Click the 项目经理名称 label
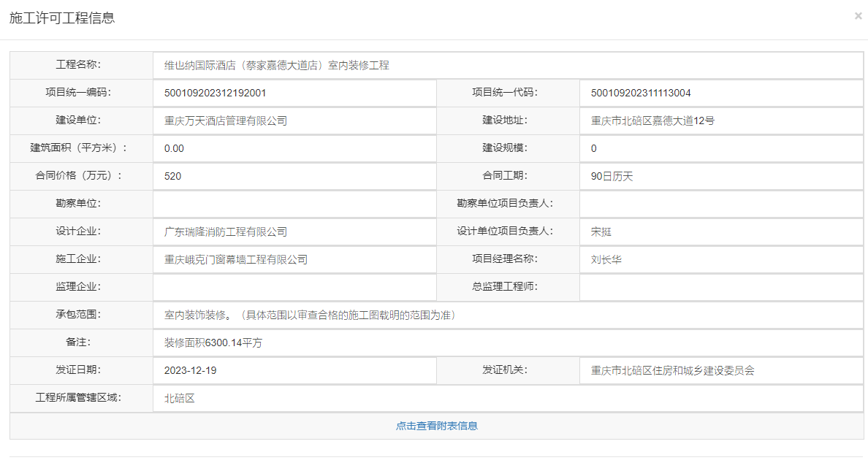The width and height of the screenshot is (868, 463). pyautogui.click(x=505, y=259)
